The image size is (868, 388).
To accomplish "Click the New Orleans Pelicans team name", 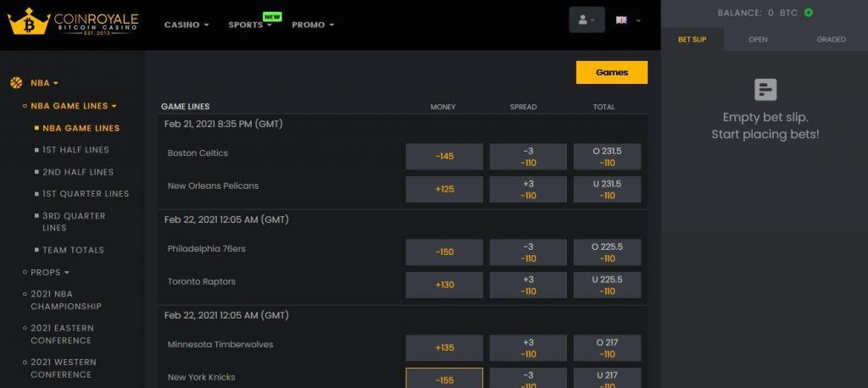I will coord(213,186).
